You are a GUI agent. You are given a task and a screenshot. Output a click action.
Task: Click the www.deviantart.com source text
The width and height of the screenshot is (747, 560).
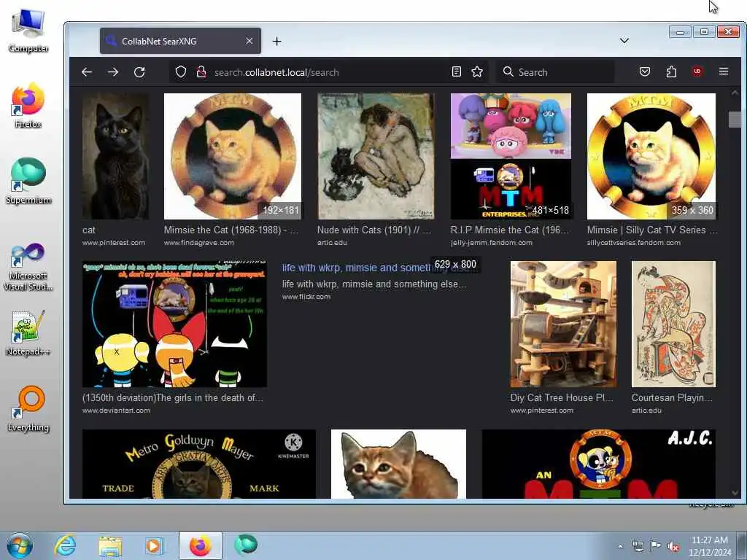coord(116,411)
